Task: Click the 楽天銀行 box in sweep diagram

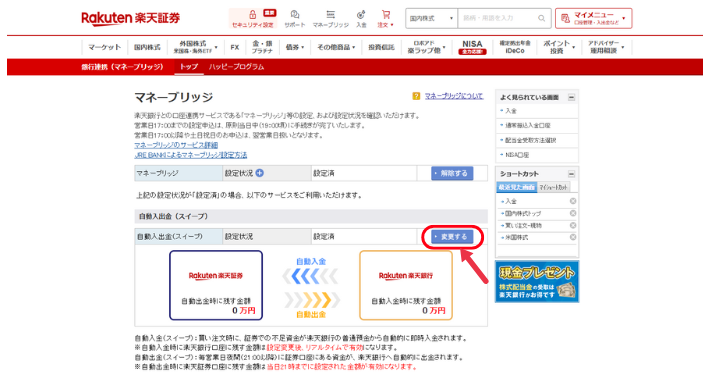Action: (406, 285)
